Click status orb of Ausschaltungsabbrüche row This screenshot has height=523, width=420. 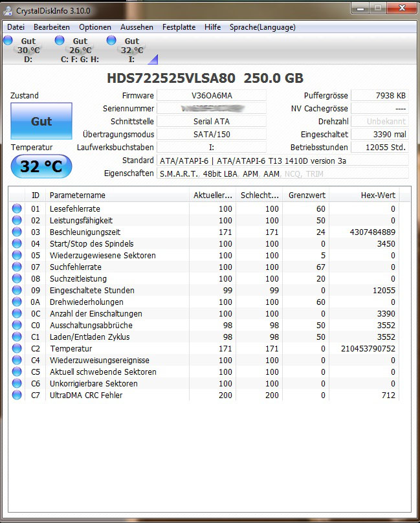pyautogui.click(x=17, y=325)
